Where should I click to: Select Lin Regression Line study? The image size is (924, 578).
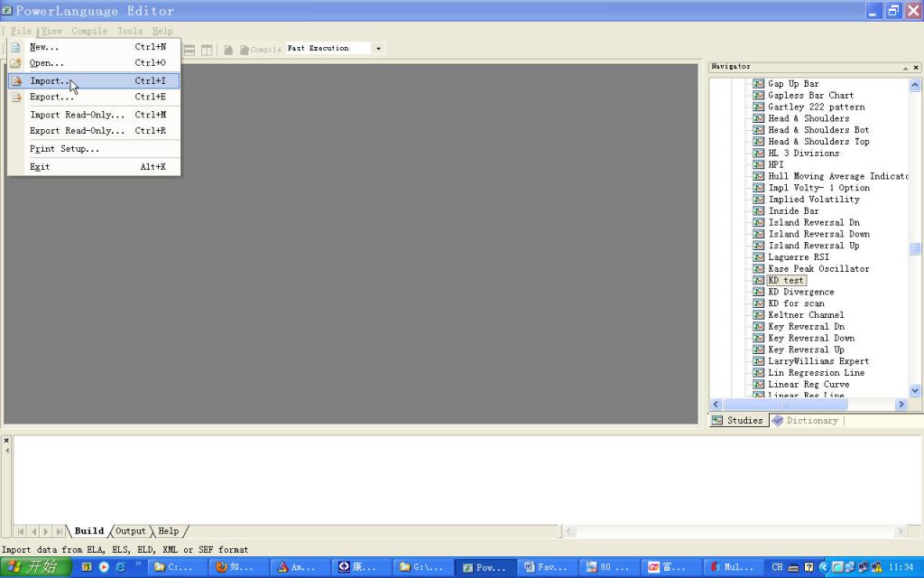[x=816, y=373]
